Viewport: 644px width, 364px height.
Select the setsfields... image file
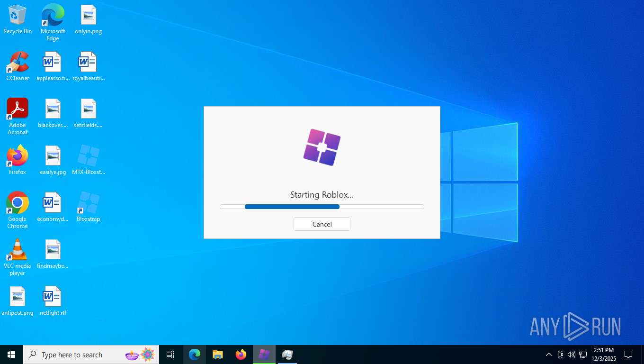(88, 114)
